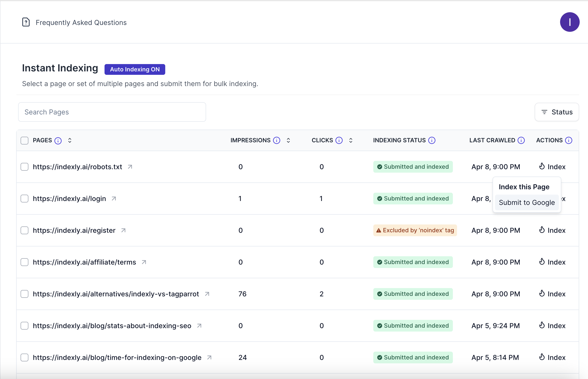The width and height of the screenshot is (588, 379).
Task: Show info tooltip for the Clicks column
Action: (x=339, y=140)
